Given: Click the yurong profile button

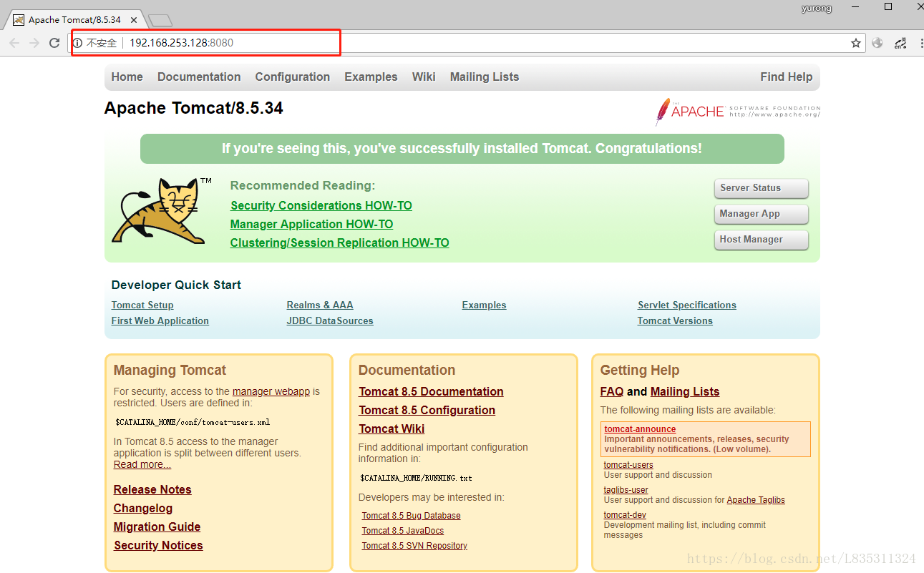Looking at the screenshot, I should 817,8.
